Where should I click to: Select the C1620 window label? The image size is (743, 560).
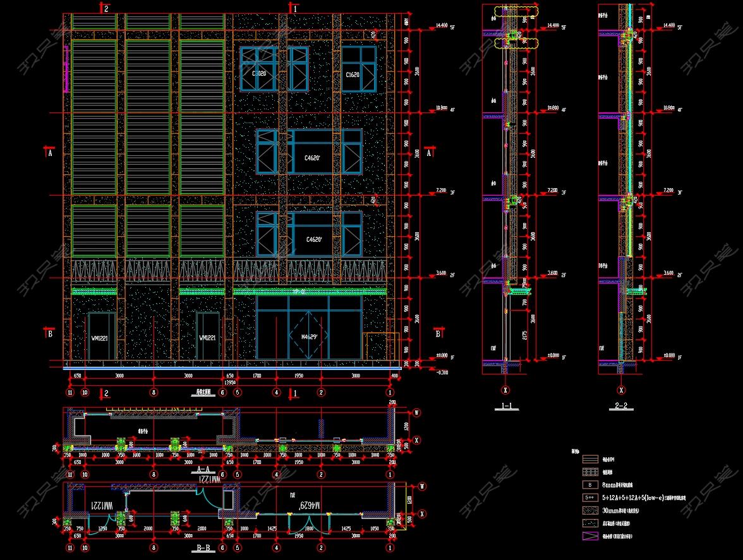pos(352,74)
